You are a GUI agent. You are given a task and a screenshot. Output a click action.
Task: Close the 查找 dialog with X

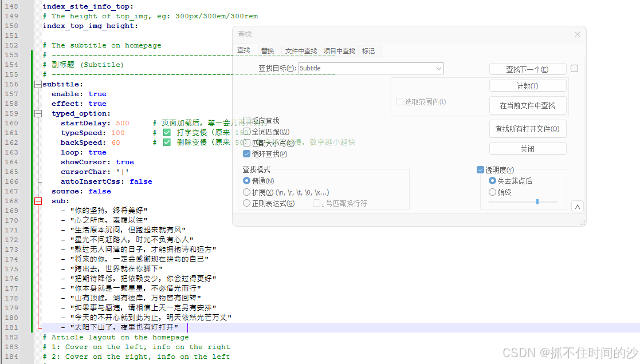point(577,34)
